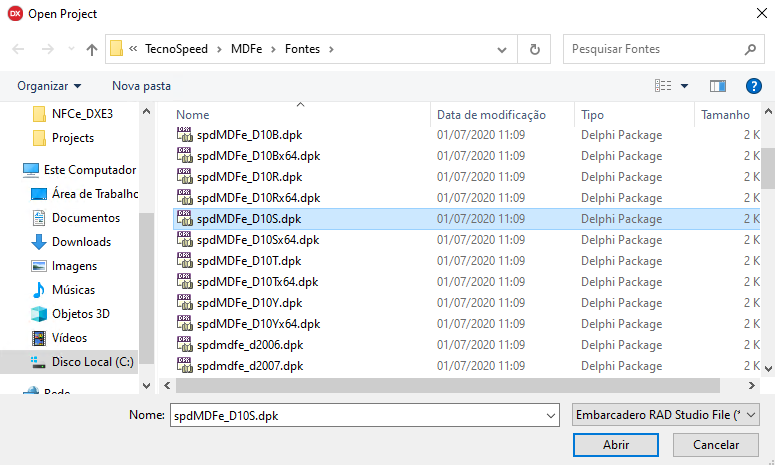Click the Forward navigation arrow
The height and width of the screenshot is (465, 775).
(48, 49)
